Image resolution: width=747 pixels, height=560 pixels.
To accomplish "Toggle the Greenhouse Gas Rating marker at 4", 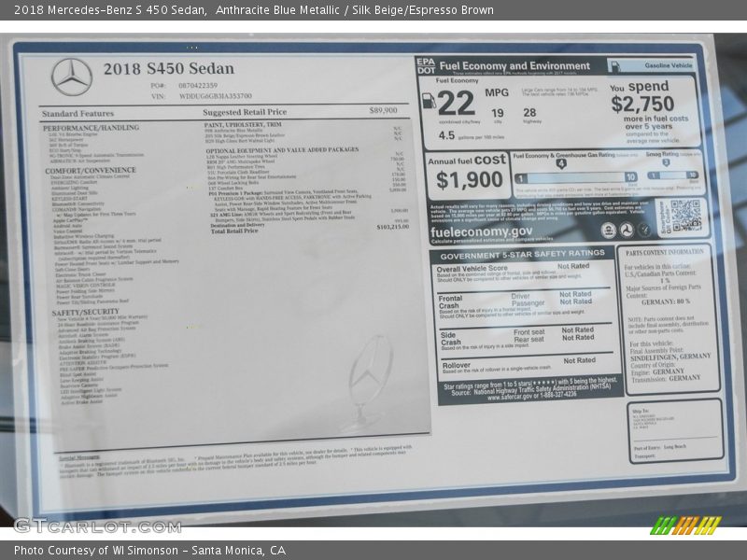I will click(x=561, y=162).
